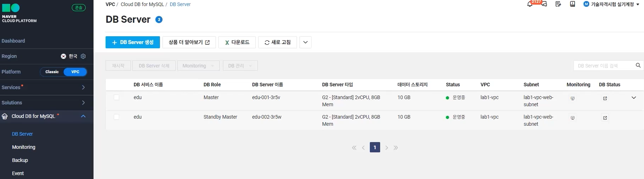Viewport: 644px width, 179px height.
Task: Click the DB Server 생성 button
Action: [133, 42]
